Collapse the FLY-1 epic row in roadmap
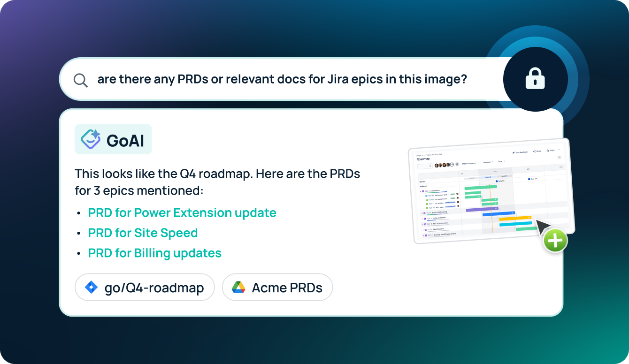Viewport: 629px width, 364px height. click(421, 191)
